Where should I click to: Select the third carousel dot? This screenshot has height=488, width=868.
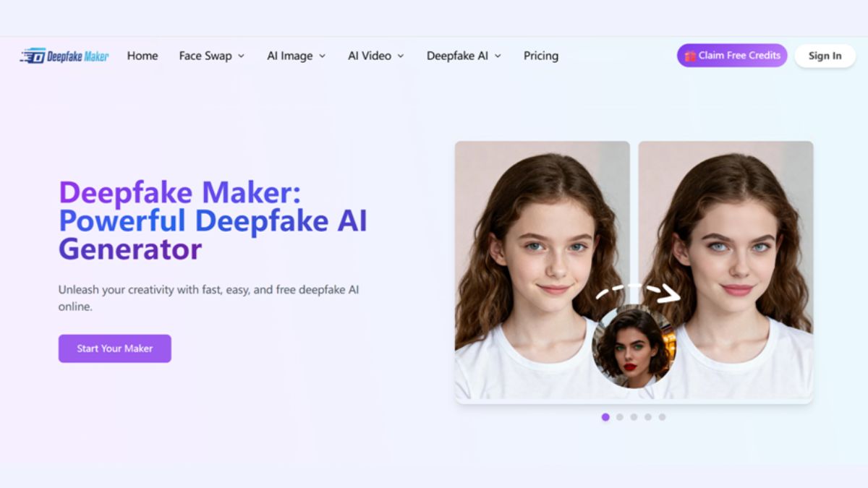point(634,417)
